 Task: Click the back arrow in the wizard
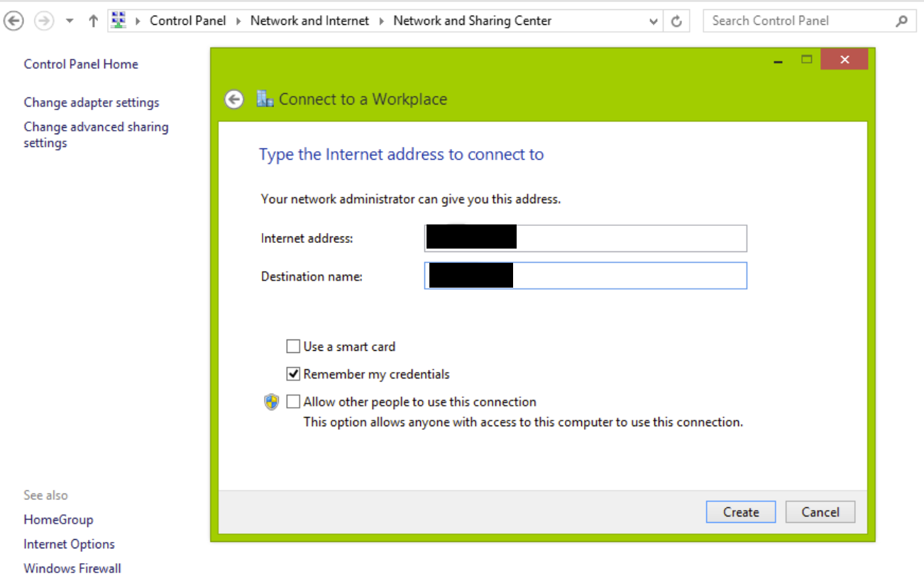pyautogui.click(x=234, y=99)
